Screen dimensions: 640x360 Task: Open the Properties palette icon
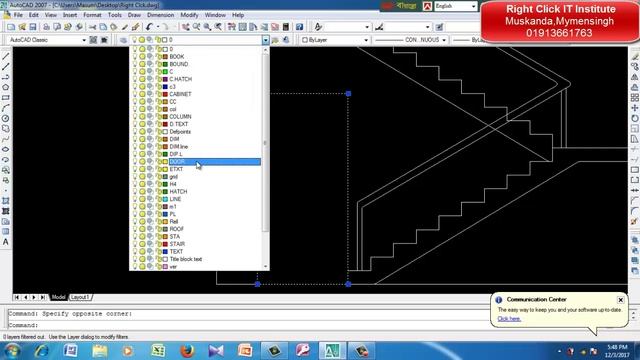tap(232, 27)
